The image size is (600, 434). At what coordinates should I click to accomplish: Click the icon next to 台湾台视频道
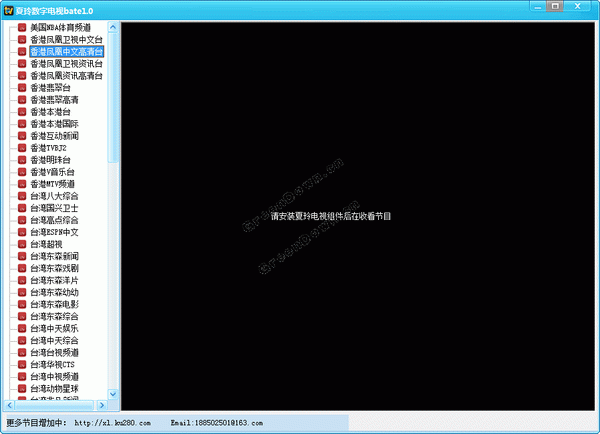coord(22,352)
